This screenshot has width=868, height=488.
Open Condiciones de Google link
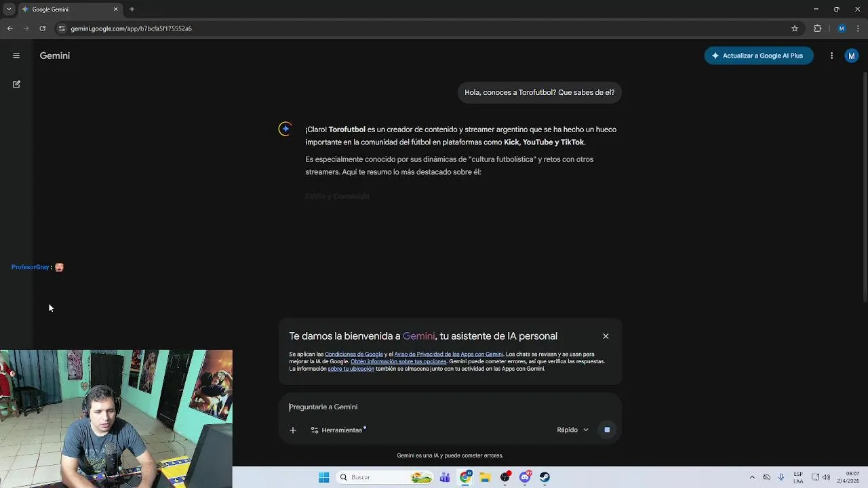tap(354, 354)
